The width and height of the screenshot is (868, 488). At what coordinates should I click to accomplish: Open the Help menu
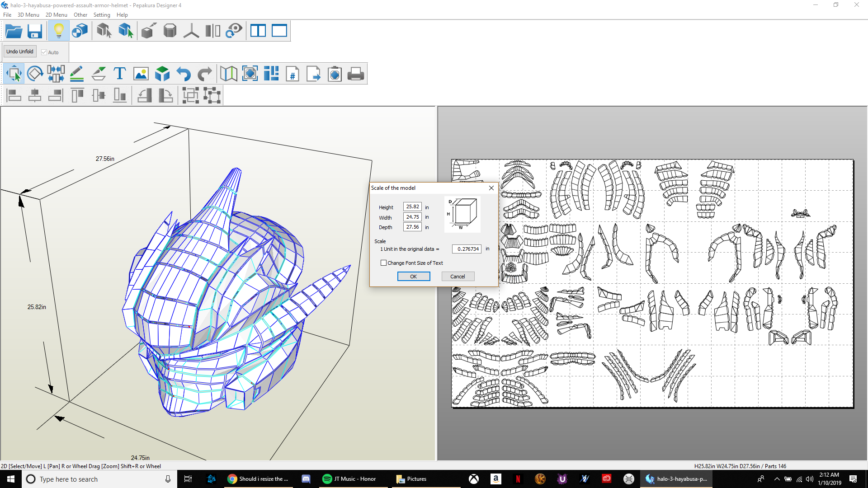tap(122, 15)
